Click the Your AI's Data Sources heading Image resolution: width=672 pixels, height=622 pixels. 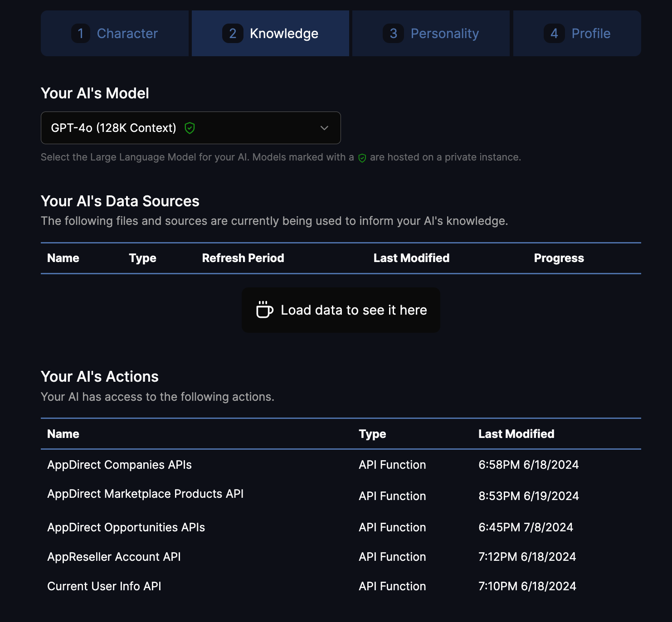click(x=120, y=201)
